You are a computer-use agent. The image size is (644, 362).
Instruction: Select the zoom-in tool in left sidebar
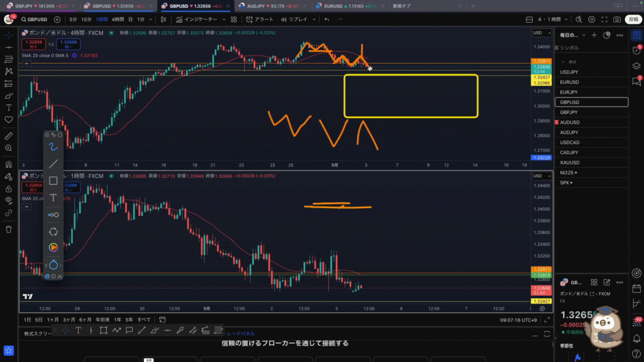9,148
